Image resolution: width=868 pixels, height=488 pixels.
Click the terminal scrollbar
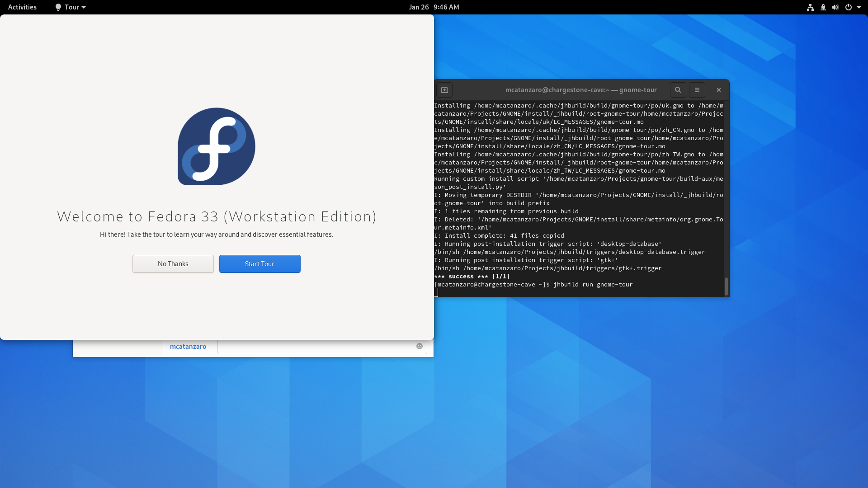pyautogui.click(x=726, y=286)
